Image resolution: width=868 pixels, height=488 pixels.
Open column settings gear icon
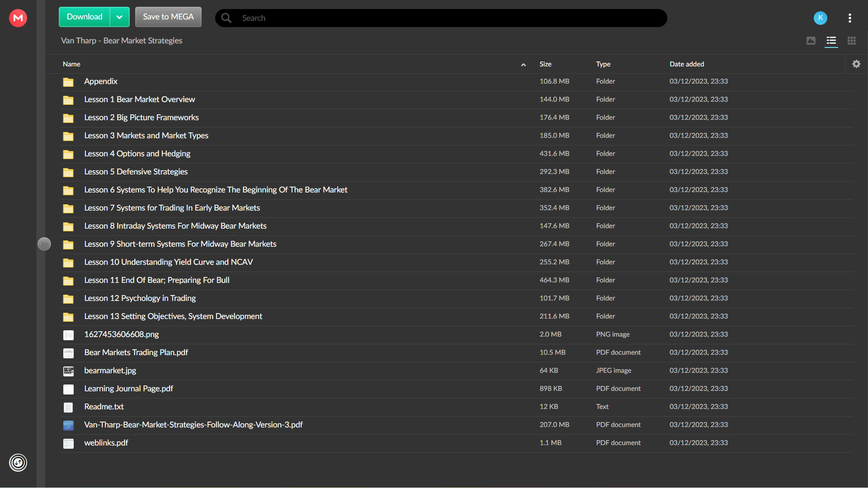856,64
